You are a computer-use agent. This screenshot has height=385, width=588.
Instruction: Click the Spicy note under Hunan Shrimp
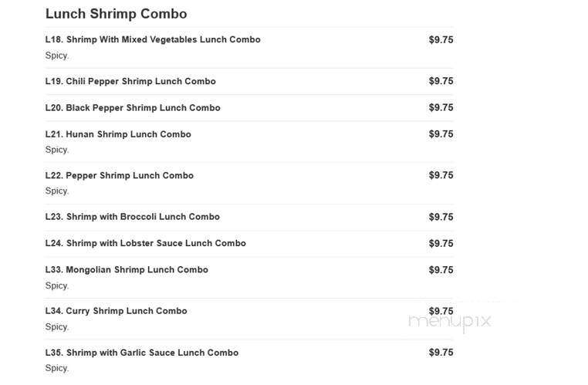click(57, 150)
